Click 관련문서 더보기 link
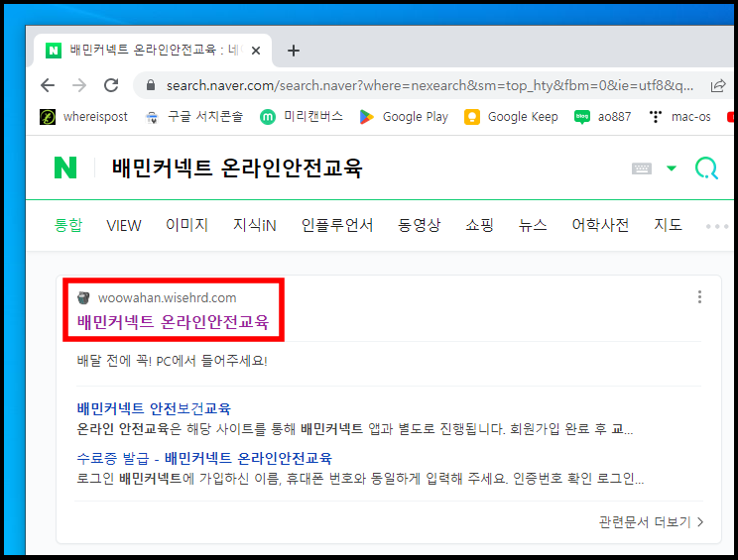 coord(652,522)
